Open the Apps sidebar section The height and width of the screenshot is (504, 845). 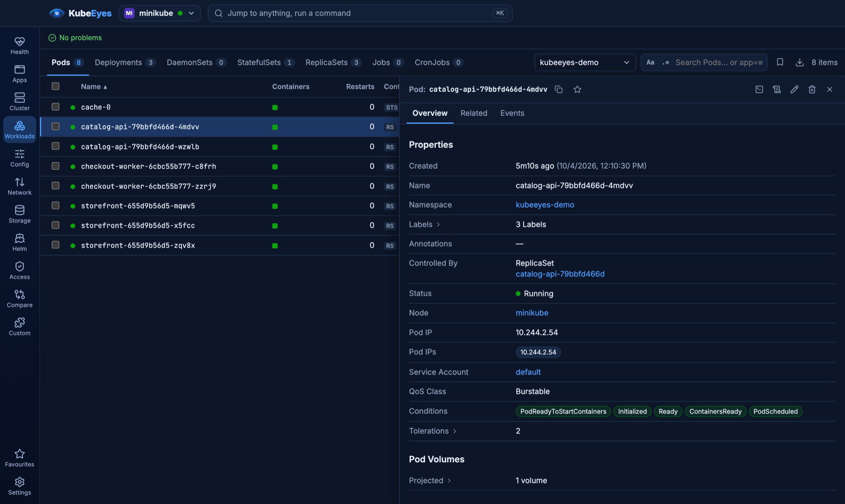(x=19, y=74)
